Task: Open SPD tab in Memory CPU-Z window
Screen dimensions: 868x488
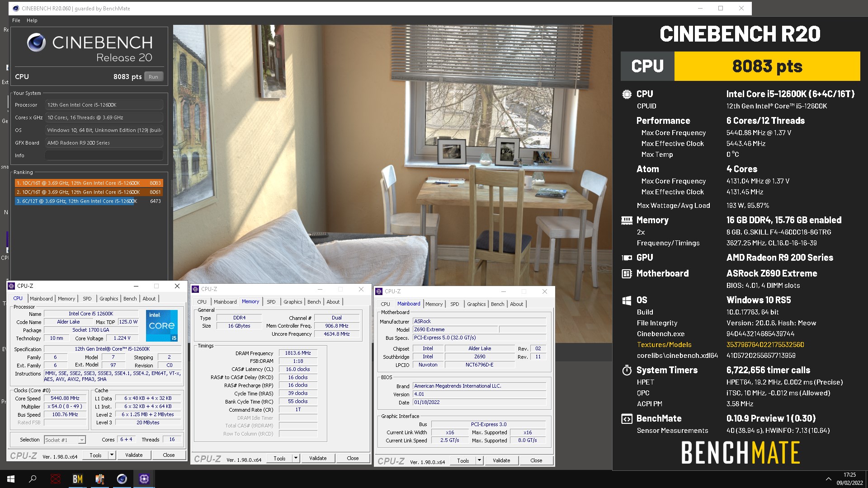Action: (271, 302)
